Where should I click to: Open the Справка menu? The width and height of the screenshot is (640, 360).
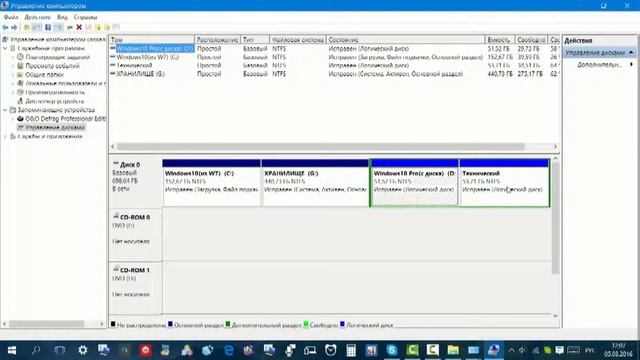tap(85, 17)
